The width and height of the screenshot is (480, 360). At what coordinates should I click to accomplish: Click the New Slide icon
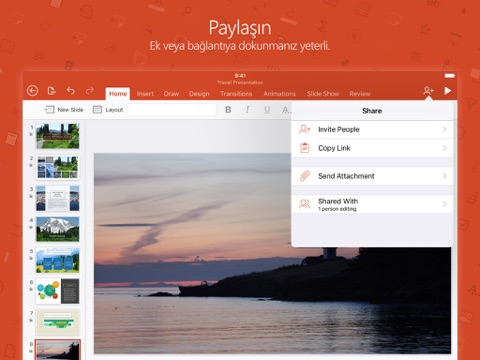[x=49, y=110]
